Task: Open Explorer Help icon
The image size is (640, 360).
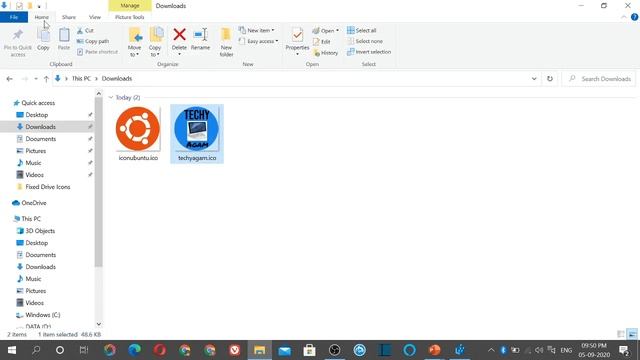Action: (x=634, y=17)
